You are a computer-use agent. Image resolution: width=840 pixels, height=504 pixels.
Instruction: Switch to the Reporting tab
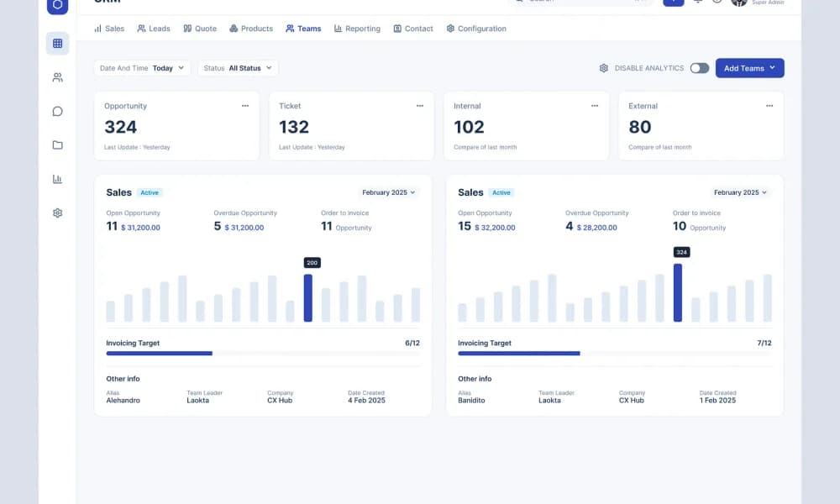coord(357,29)
